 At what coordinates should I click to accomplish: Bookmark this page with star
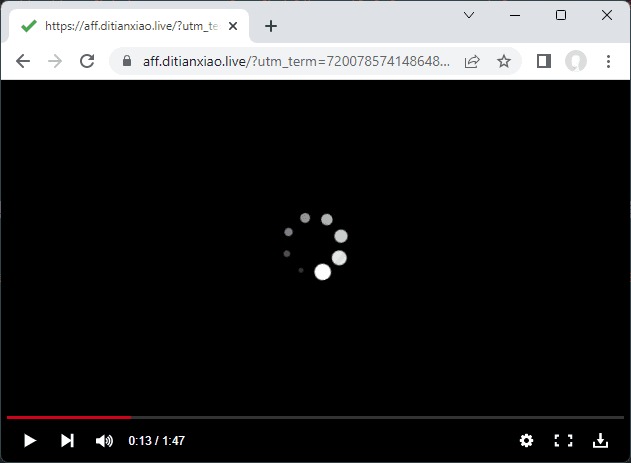tap(504, 61)
